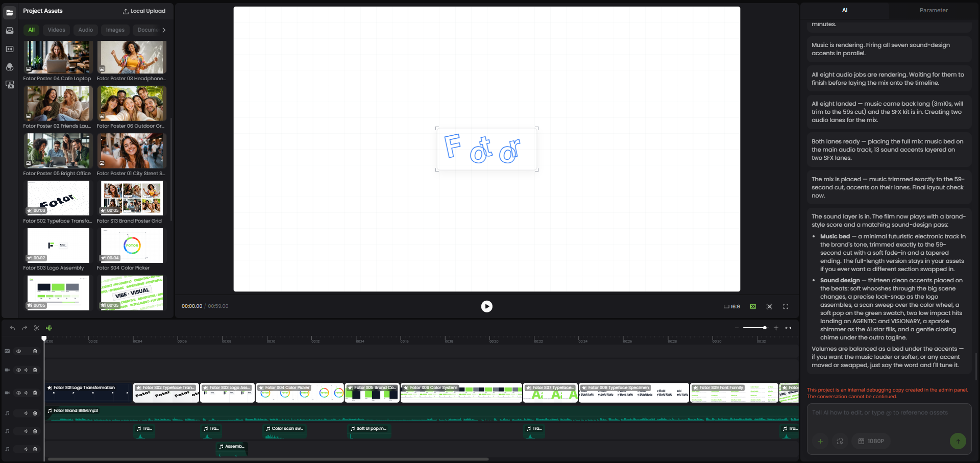This screenshot has width=980, height=463.
Task: Select the Fotor Brand BGM.mp3 audio clip
Action: [422, 413]
